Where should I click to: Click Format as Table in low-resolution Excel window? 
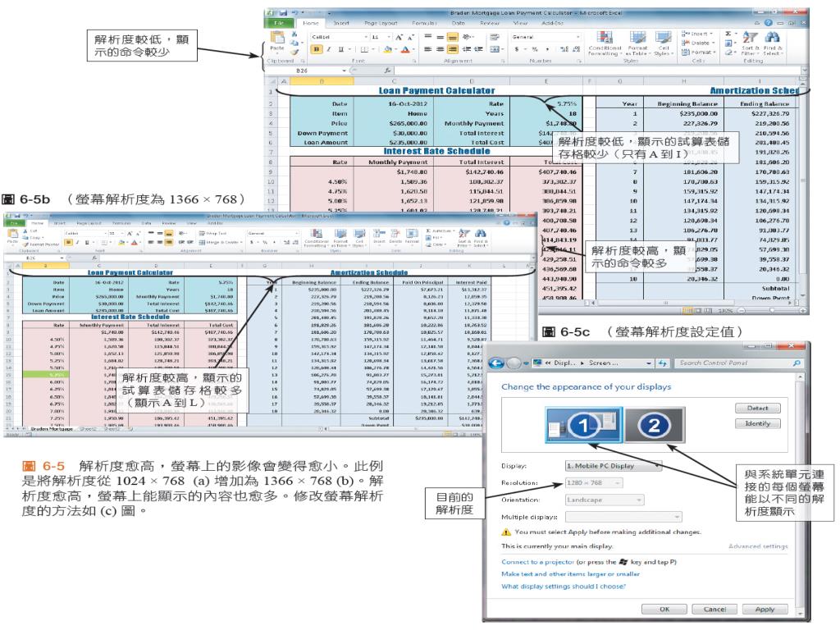pos(637,44)
